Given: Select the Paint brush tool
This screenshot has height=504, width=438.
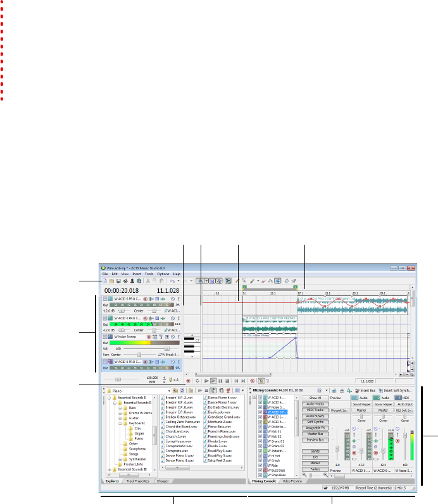Looking at the screenshot, I should pyautogui.click(x=253, y=281).
